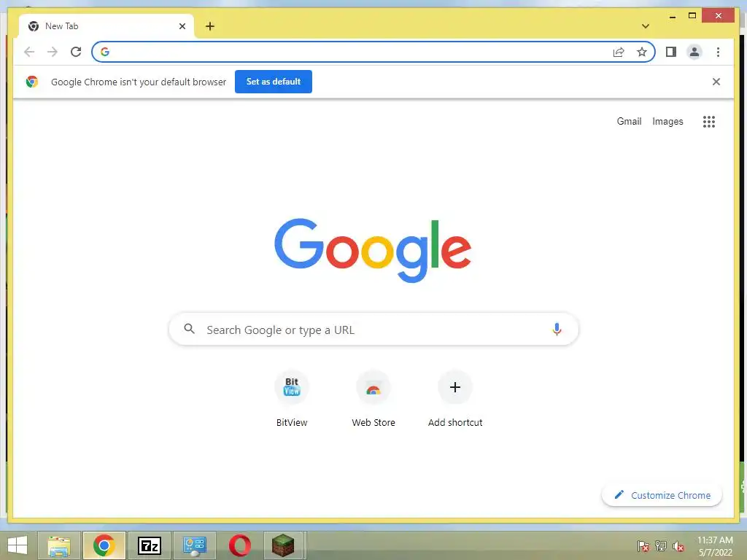This screenshot has width=747, height=560.
Task: Click the Google logo
Action: pyautogui.click(x=373, y=250)
